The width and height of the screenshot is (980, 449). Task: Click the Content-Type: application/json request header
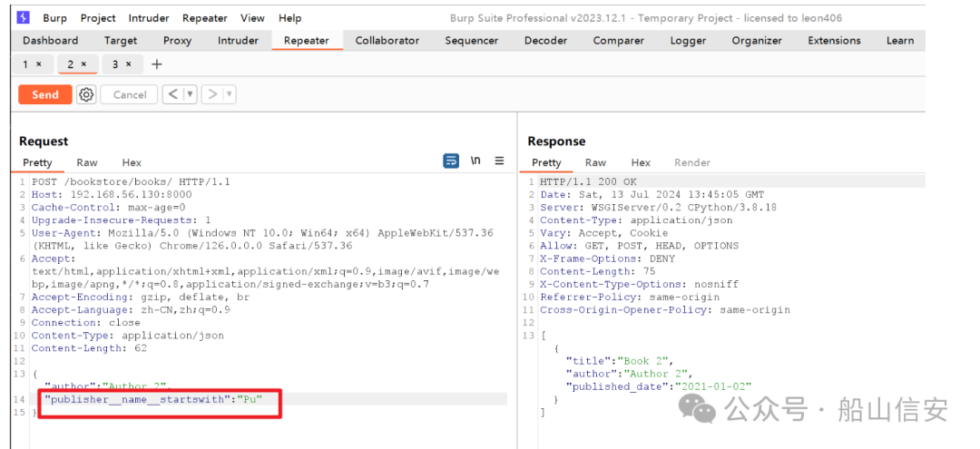tap(128, 336)
